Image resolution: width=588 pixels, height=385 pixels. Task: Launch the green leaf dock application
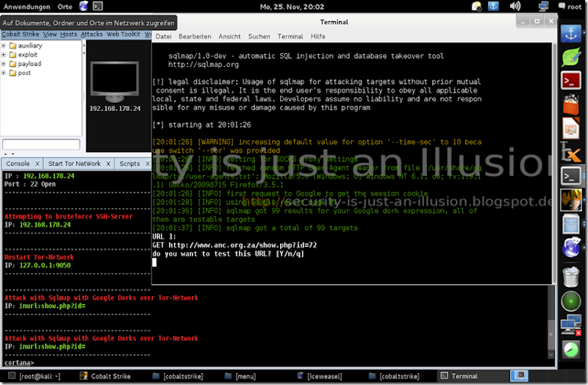pos(571,57)
